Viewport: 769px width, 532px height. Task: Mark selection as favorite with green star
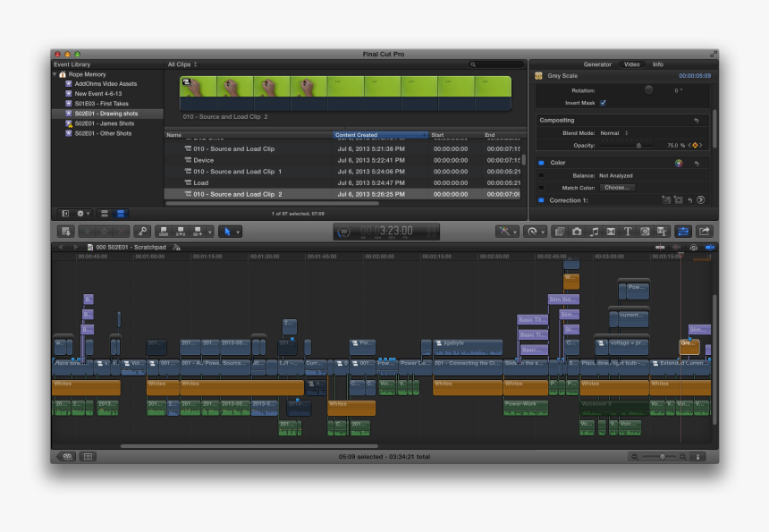[88, 232]
